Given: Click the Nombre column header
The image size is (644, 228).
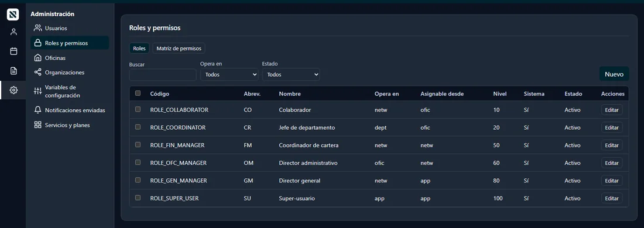Looking at the screenshot, I should click(x=290, y=94).
